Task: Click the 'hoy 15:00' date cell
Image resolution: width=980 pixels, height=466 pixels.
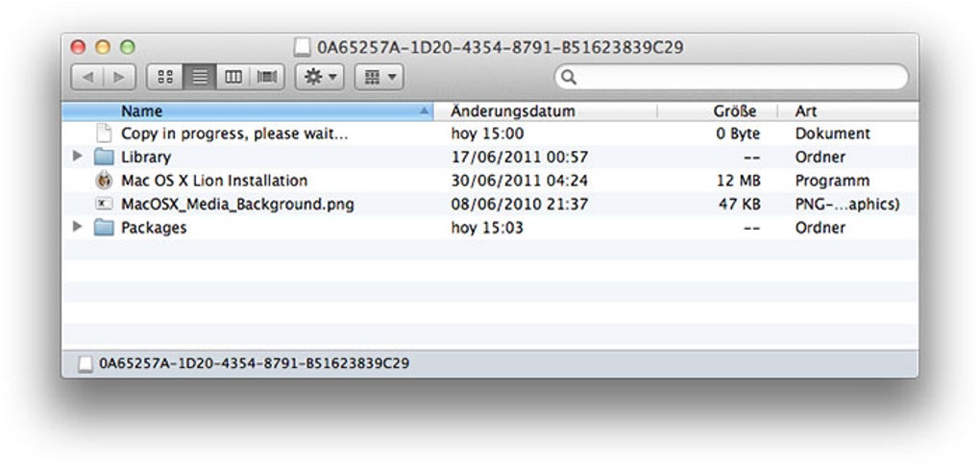Action: [487, 134]
